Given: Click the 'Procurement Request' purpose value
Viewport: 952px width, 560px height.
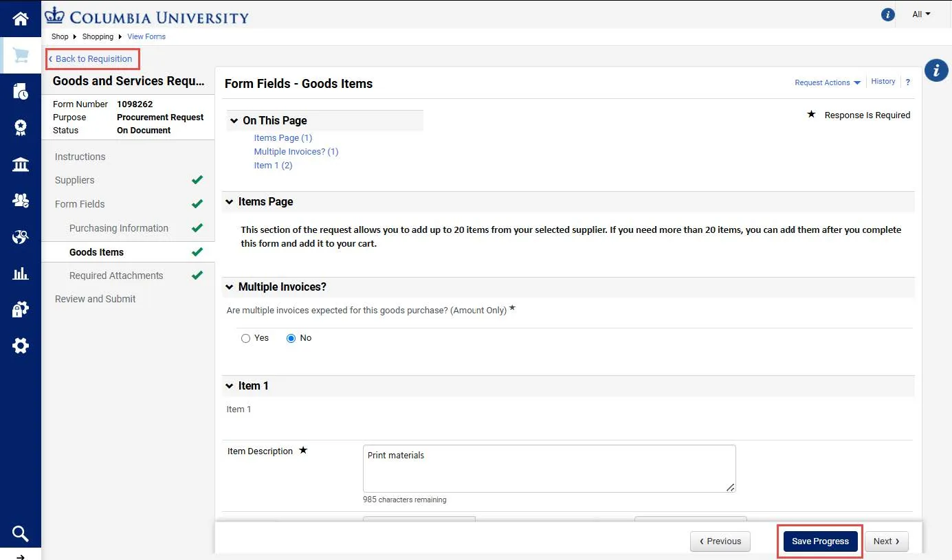Looking at the screenshot, I should pyautogui.click(x=160, y=117).
